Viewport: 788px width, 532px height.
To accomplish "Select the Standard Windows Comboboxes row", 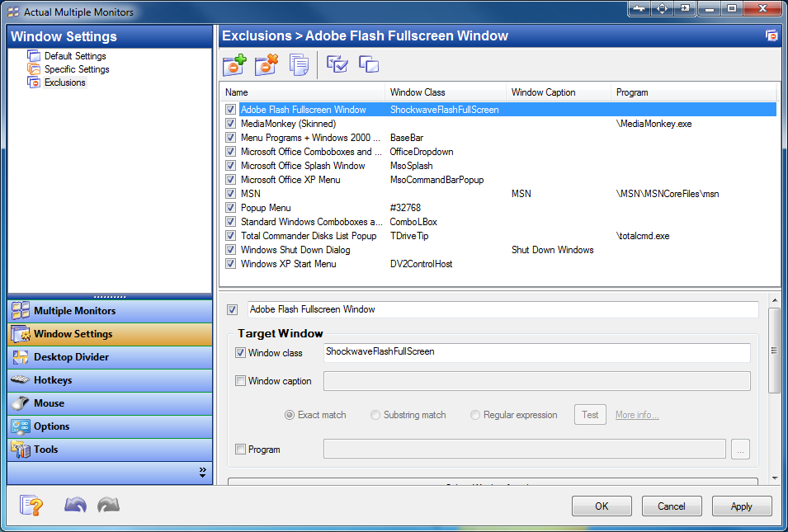I will point(501,222).
